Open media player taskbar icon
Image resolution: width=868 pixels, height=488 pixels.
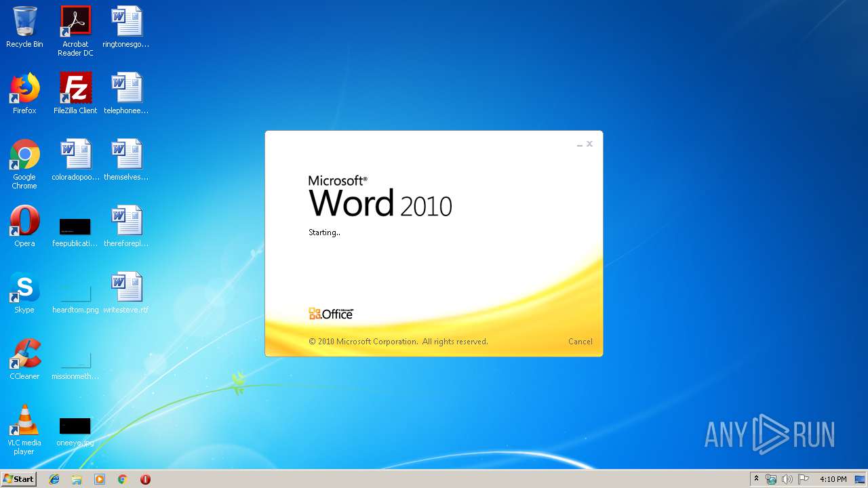pyautogui.click(x=100, y=479)
